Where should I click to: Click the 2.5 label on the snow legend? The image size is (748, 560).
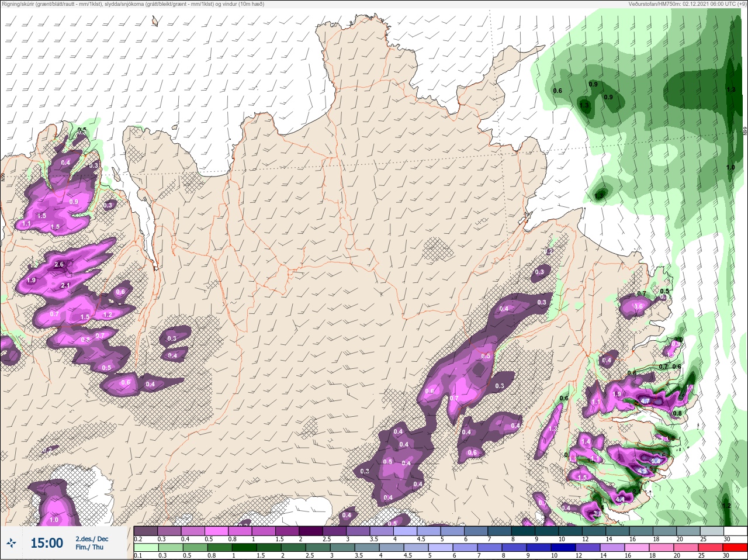point(328,539)
